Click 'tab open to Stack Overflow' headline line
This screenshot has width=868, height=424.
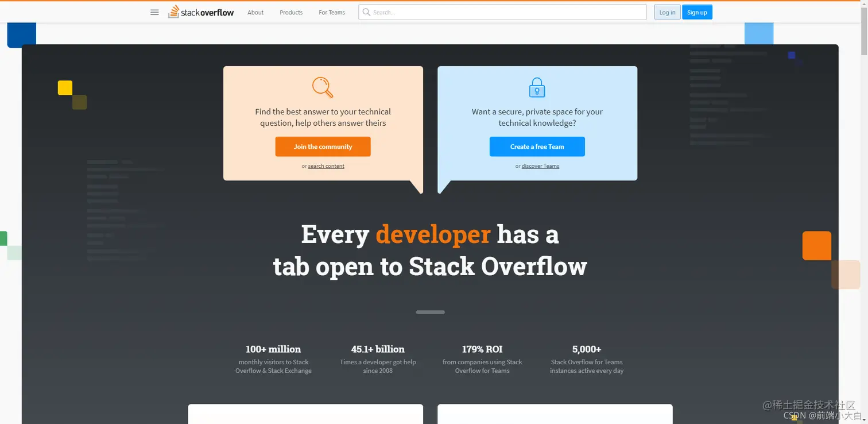[430, 267]
